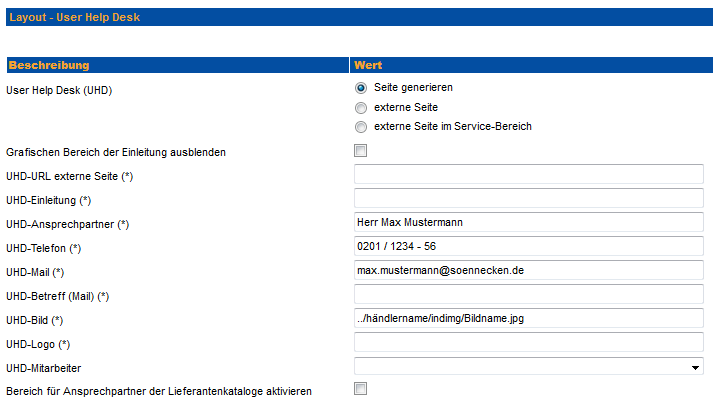This screenshot has height=412, width=722.
Task: Focus the empty UHD-Logo field
Action: pyautogui.click(x=529, y=342)
